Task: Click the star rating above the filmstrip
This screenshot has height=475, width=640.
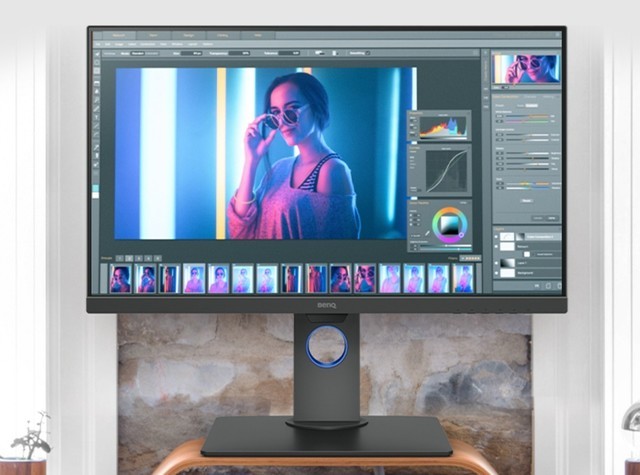Action: pos(470,258)
